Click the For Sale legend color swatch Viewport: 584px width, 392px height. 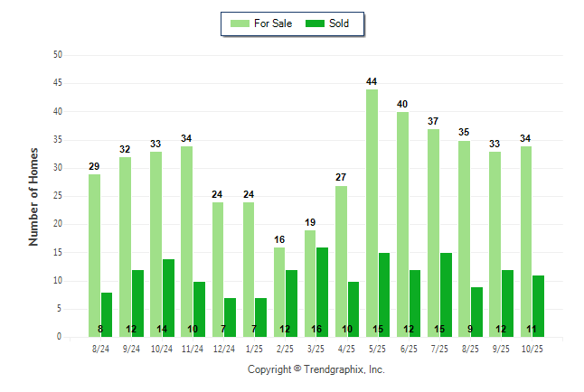coord(240,23)
